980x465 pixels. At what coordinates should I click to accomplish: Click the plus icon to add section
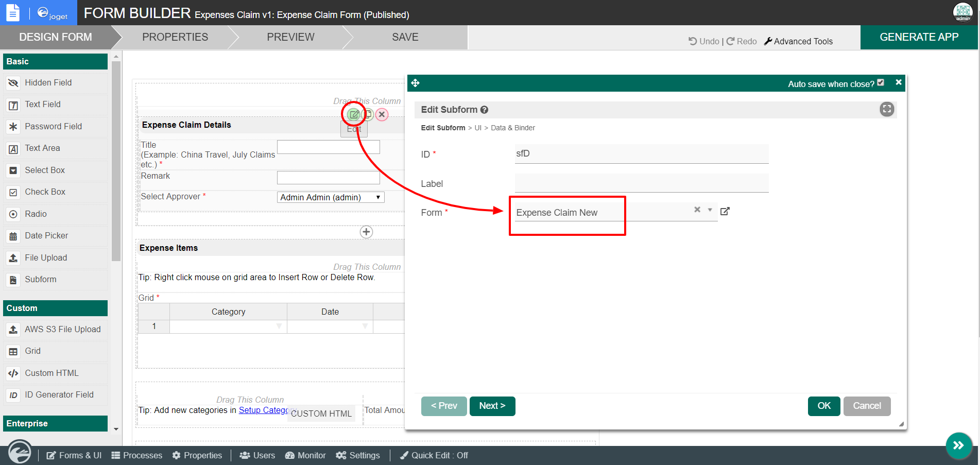[366, 232]
